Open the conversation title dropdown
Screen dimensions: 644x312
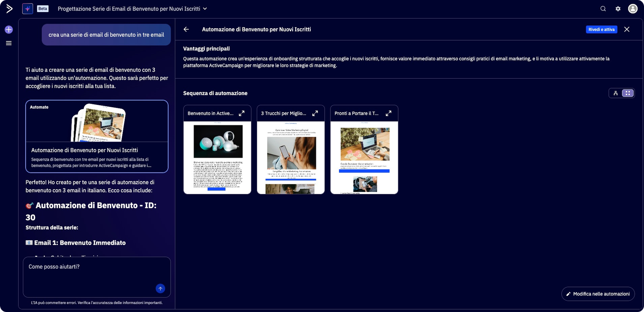coord(205,8)
